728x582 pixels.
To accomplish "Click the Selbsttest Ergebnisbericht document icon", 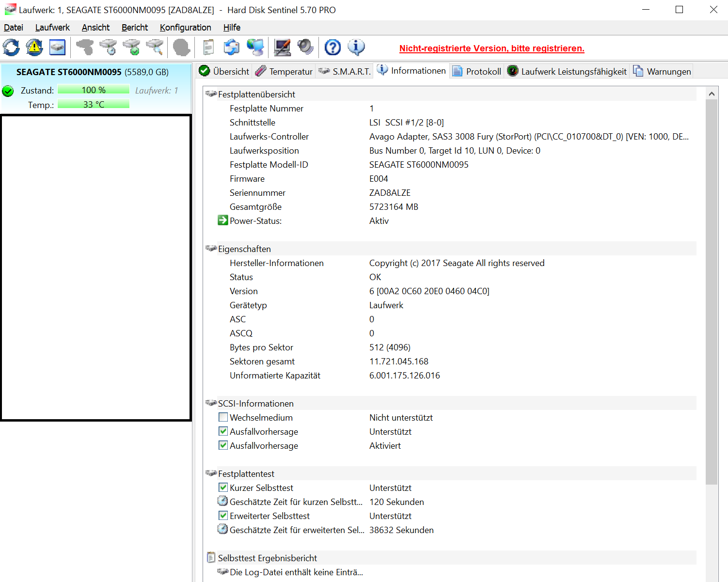I will (x=211, y=558).
